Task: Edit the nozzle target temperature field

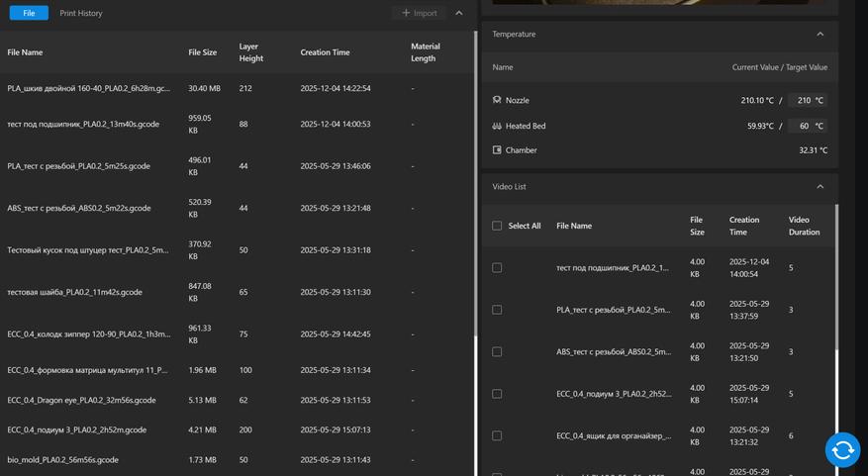Action: (x=806, y=100)
